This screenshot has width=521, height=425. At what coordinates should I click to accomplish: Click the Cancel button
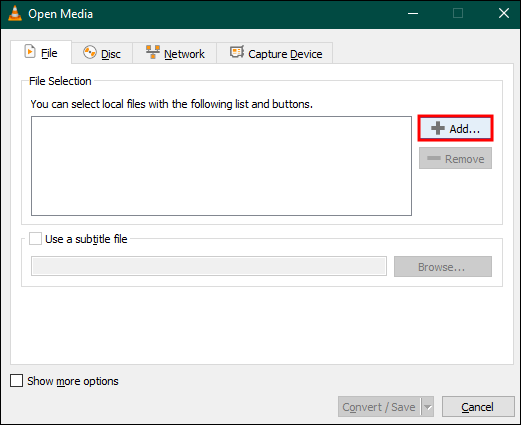(478, 407)
